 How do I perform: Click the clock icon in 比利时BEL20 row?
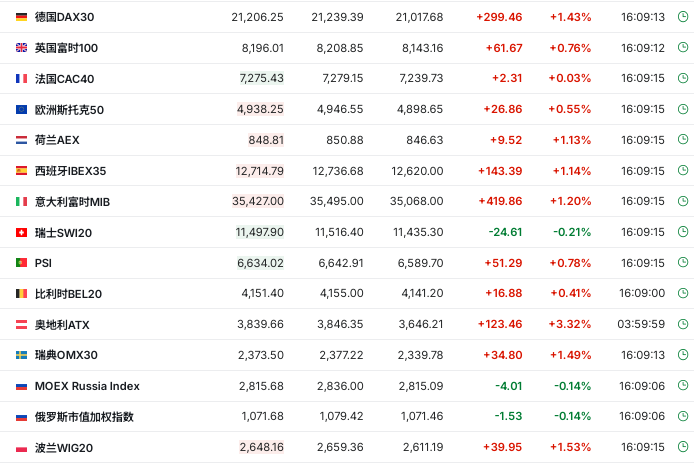[683, 293]
